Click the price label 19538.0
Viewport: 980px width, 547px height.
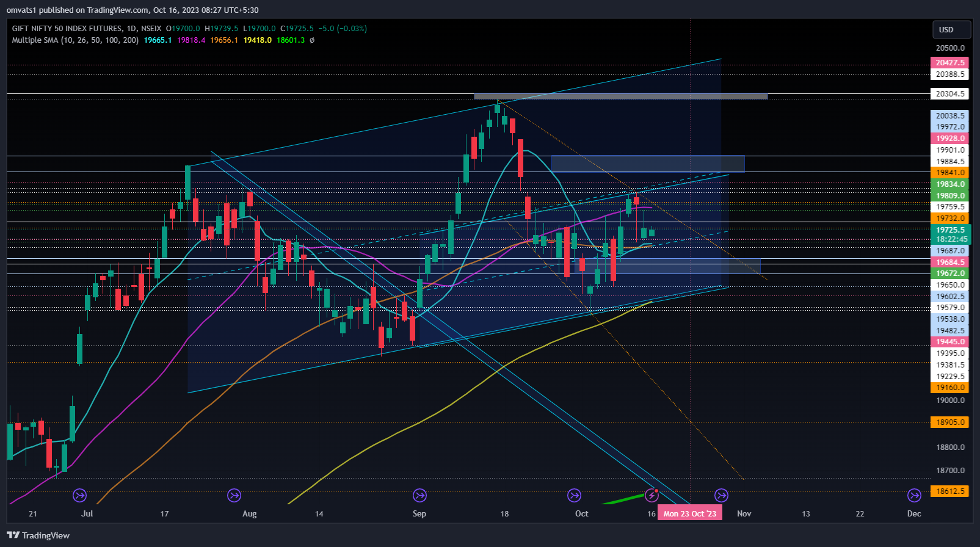coord(951,319)
